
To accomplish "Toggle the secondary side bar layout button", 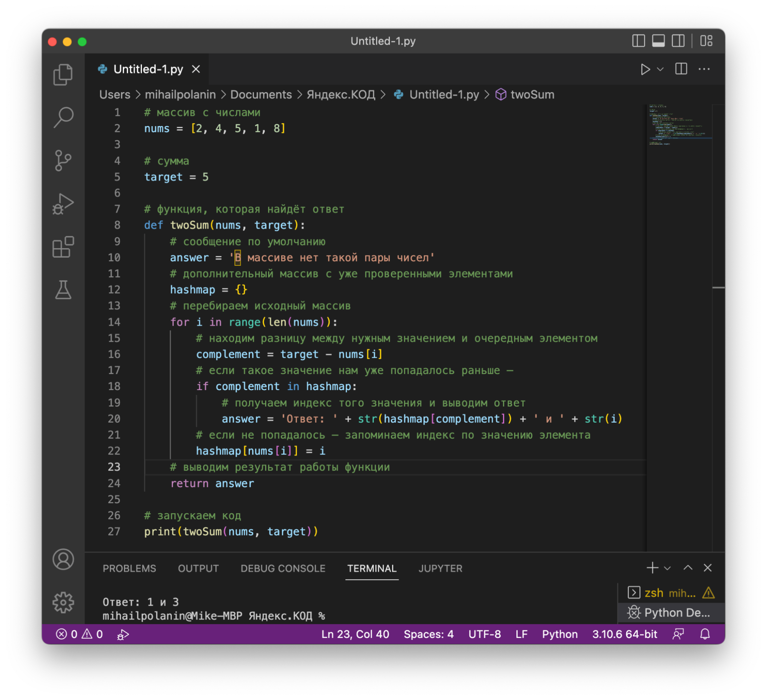I will [x=678, y=41].
